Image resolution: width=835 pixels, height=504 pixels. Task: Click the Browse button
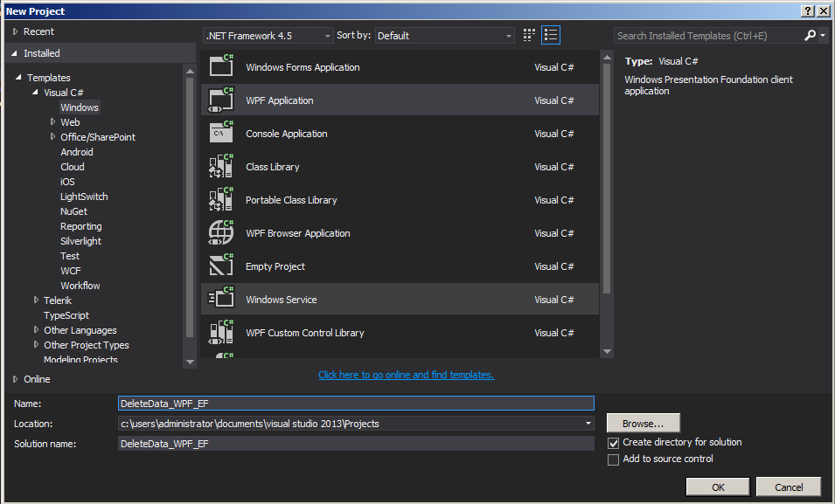[x=643, y=424]
